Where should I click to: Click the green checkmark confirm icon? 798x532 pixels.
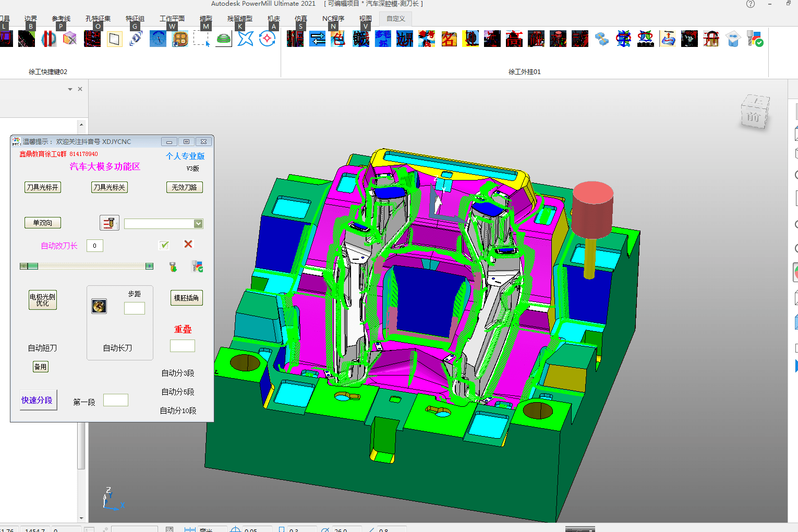point(164,245)
